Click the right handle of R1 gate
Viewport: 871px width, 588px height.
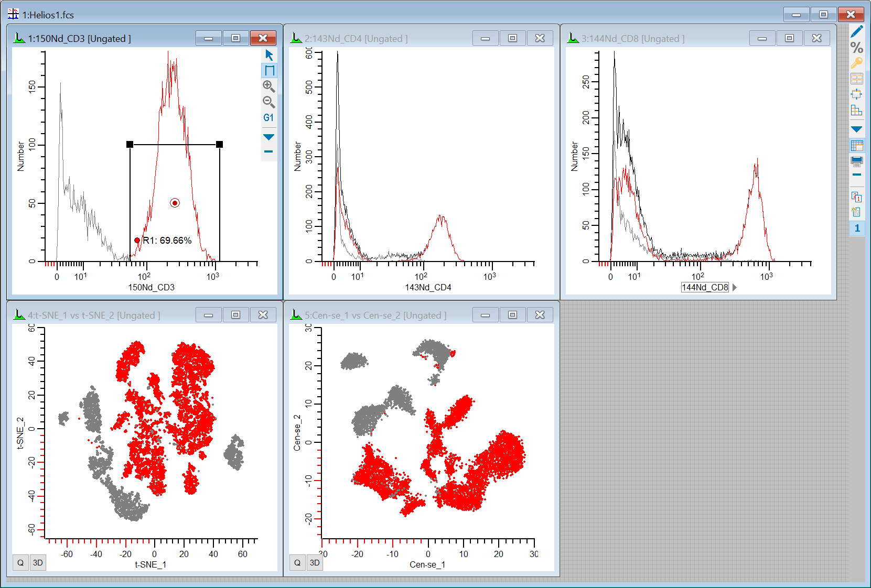[220, 145]
